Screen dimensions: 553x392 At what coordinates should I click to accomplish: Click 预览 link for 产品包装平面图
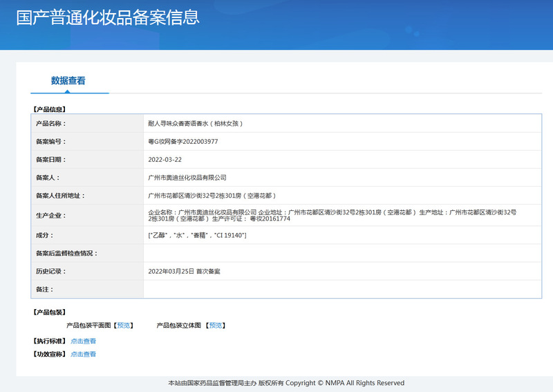[x=124, y=325]
